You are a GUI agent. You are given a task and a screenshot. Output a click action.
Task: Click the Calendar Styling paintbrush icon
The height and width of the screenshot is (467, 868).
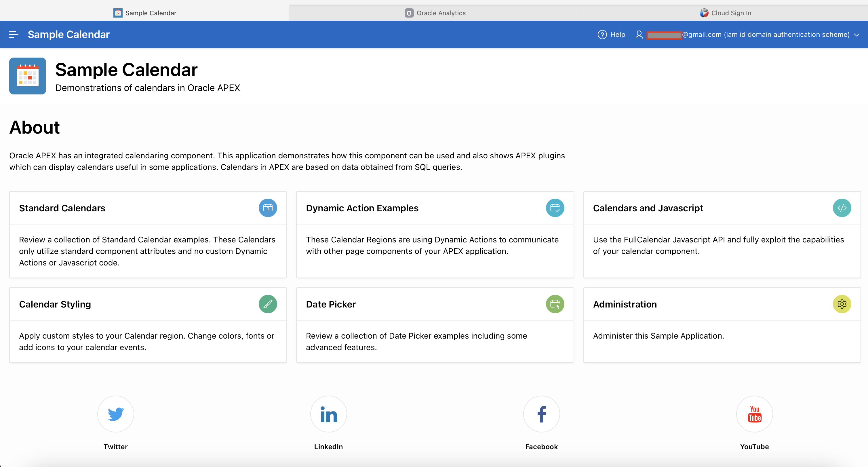coord(268,304)
